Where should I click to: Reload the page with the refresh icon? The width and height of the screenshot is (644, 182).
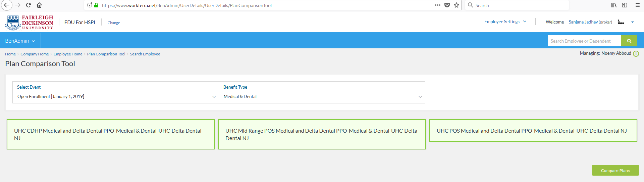coord(29,5)
